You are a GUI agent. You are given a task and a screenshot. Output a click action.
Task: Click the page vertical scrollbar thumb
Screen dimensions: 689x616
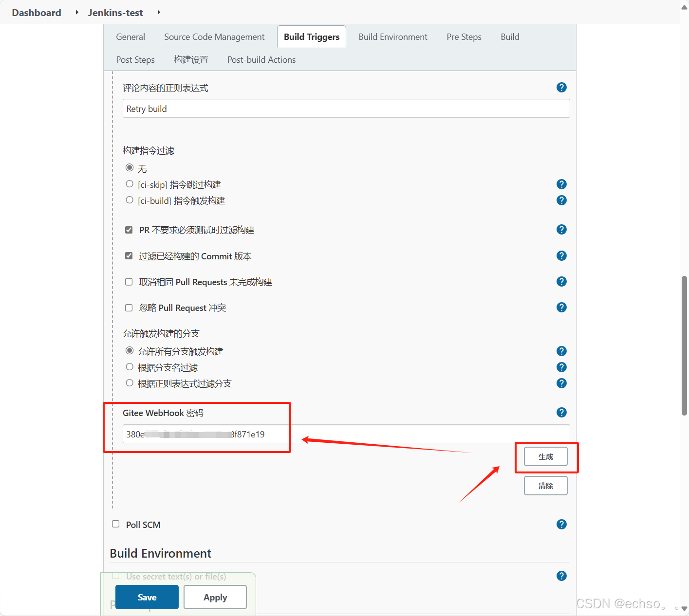pyautogui.click(x=684, y=345)
